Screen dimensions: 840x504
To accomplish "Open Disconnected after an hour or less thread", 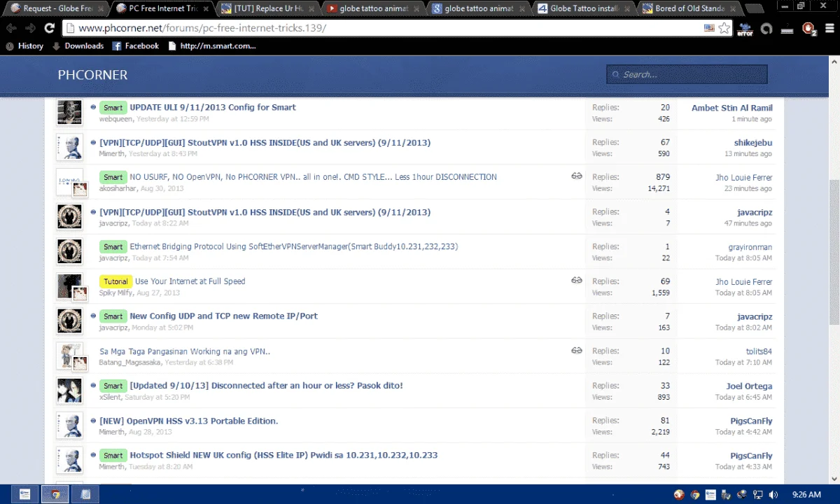I will click(267, 386).
